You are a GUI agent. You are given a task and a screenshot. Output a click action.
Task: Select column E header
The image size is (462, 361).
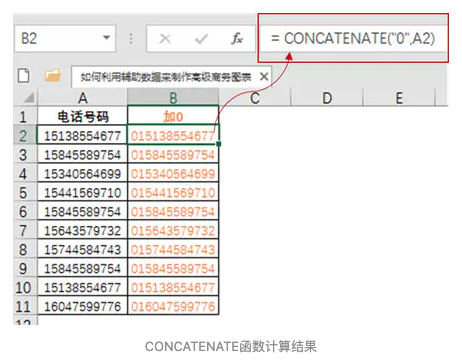point(399,98)
